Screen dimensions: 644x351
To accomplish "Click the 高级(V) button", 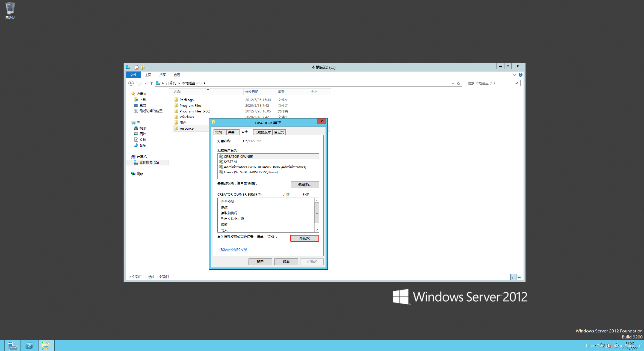I will (305, 238).
